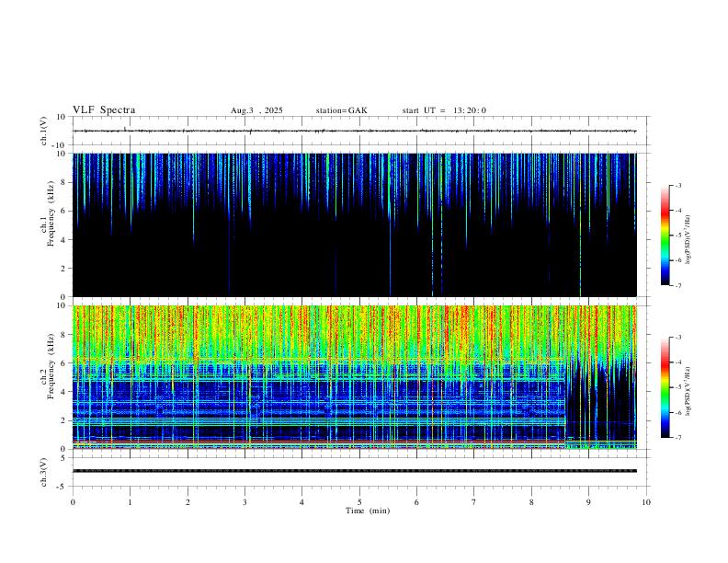Click the ch.1 spectrogram panel
This screenshot has width=728, height=563.
coord(354,224)
